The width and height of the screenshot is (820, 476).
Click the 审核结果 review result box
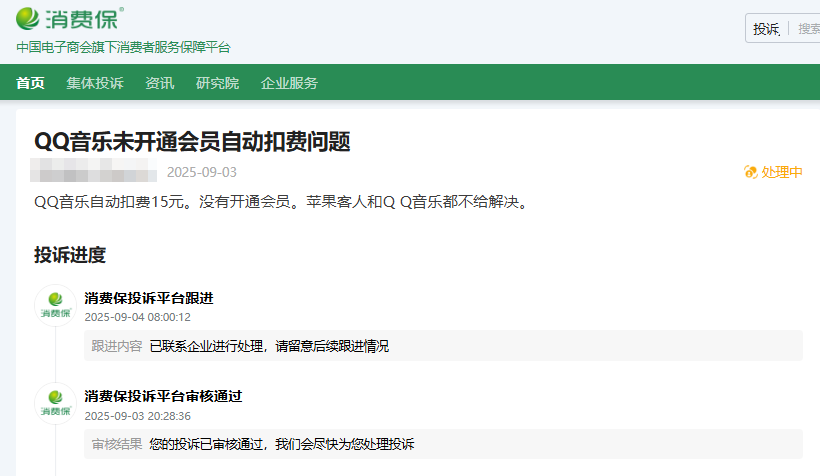click(443, 444)
